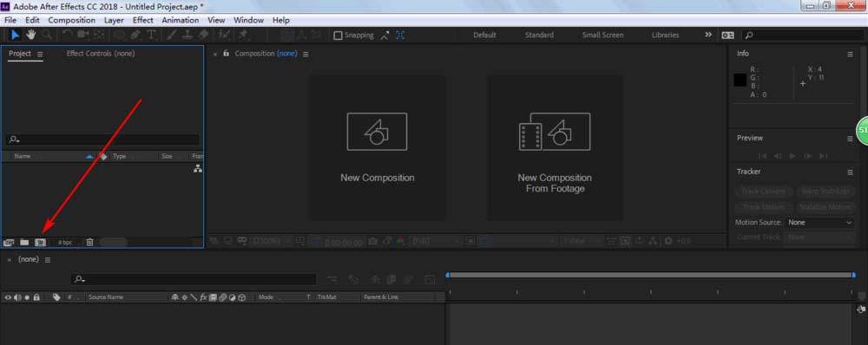
Task: Open the Info panel menu
Action: pyautogui.click(x=850, y=55)
